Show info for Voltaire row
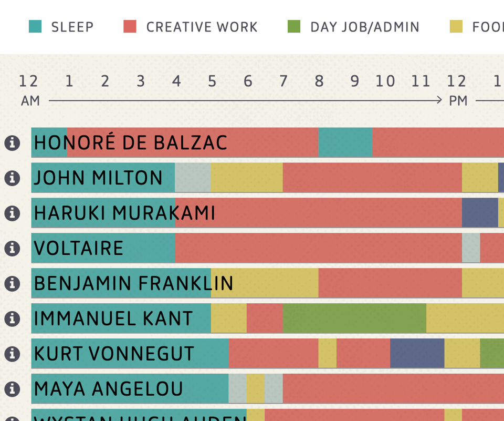 tap(12, 249)
